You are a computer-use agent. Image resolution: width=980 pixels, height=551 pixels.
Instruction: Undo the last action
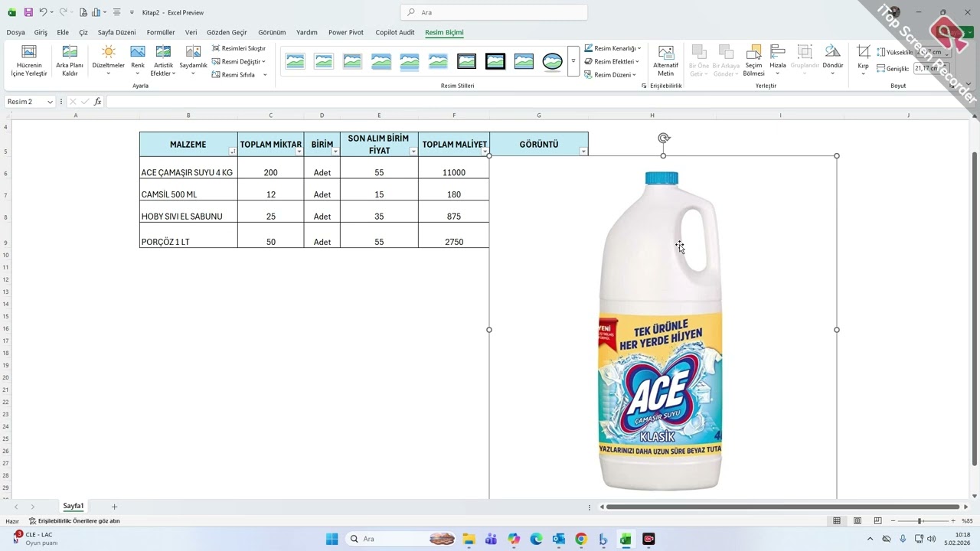pos(43,12)
